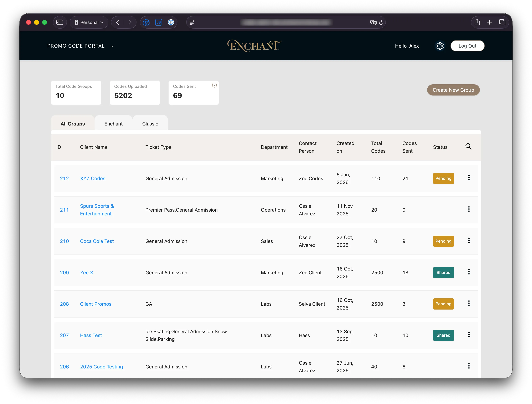Open group ID 210 link
Screen dimensions: 532x404
tap(64, 241)
